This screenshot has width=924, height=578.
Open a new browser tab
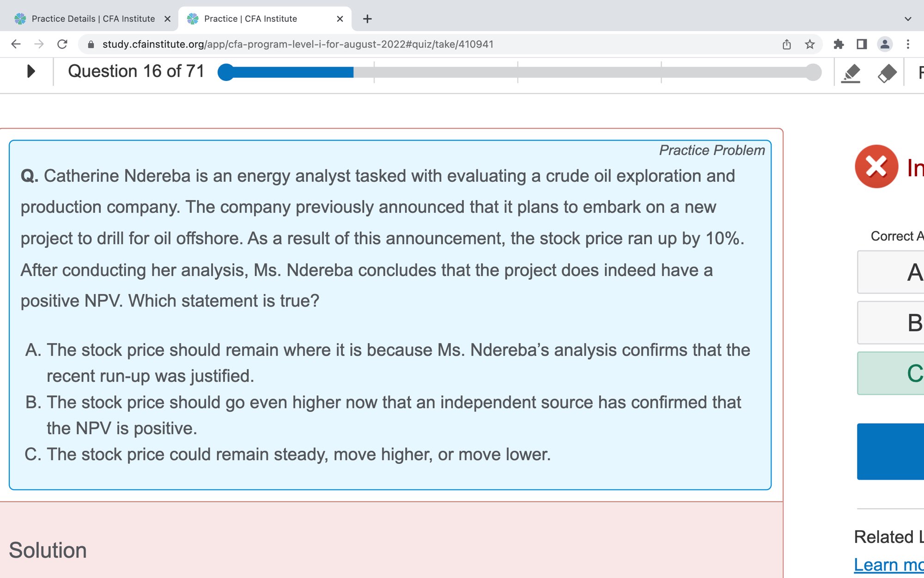pyautogui.click(x=367, y=19)
